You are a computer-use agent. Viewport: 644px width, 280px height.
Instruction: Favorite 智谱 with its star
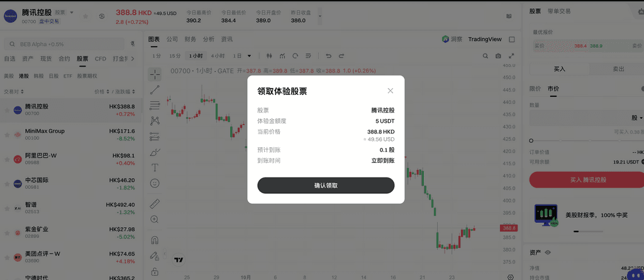coord(7,208)
